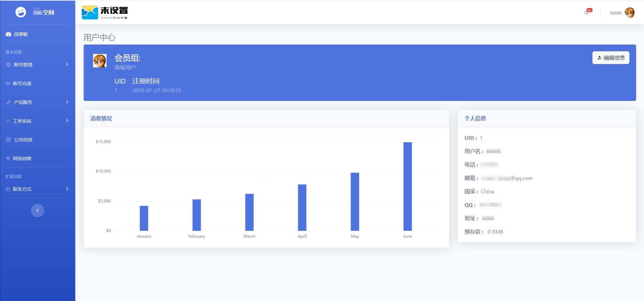Expand the 产品服务 submenu chevron
The height and width of the screenshot is (301, 644).
pyautogui.click(x=67, y=102)
